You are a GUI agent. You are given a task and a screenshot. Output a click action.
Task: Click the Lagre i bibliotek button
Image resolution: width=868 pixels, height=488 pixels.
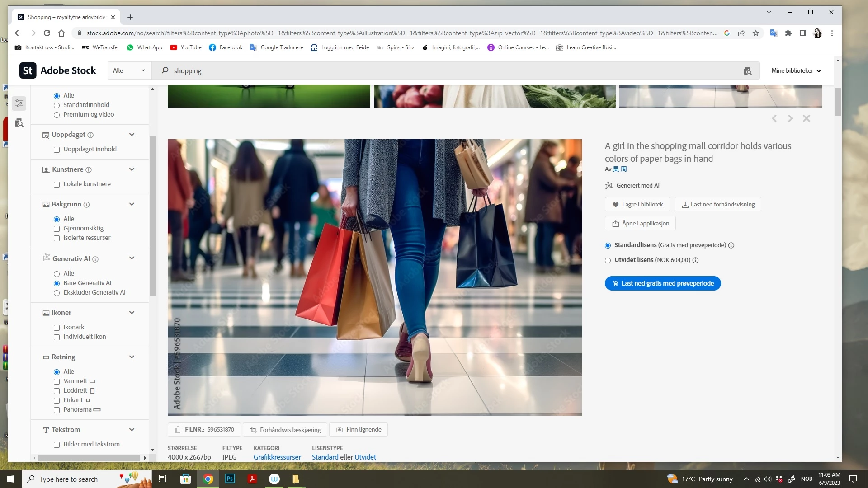pos(637,204)
